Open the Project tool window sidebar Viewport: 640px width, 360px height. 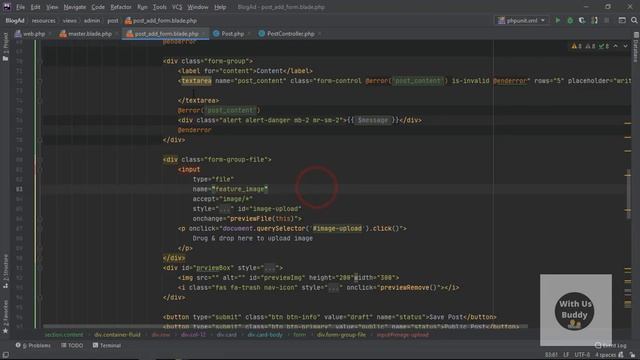tap(5, 47)
